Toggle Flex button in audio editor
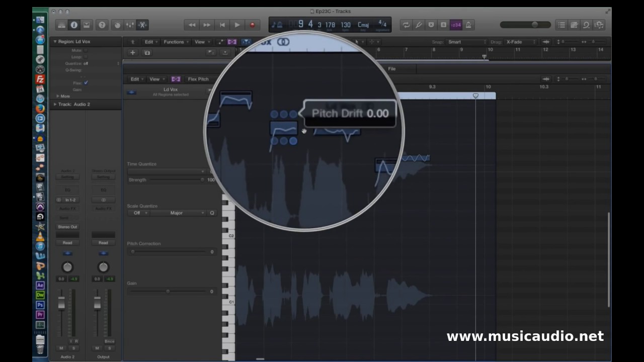Image resolution: width=644 pixels, height=362 pixels. (x=176, y=79)
